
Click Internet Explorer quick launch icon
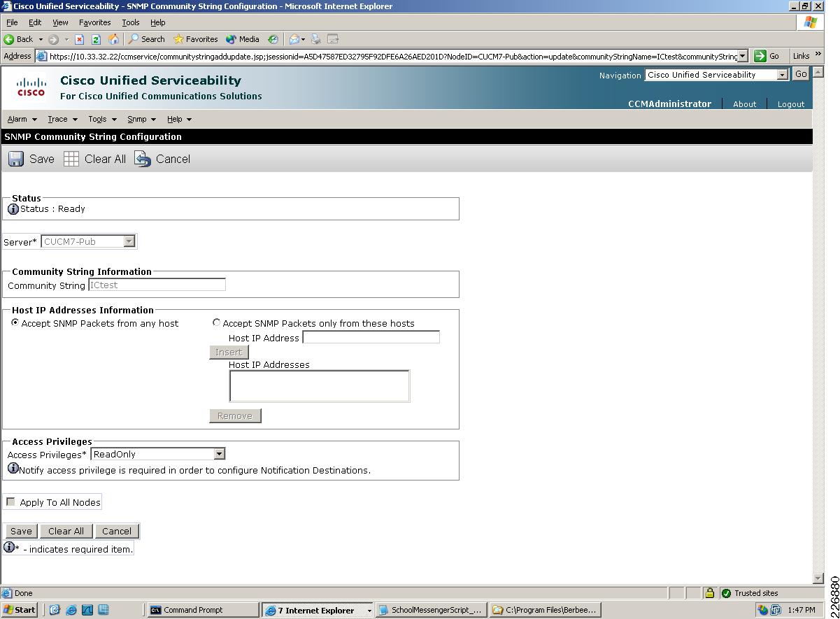(71, 610)
